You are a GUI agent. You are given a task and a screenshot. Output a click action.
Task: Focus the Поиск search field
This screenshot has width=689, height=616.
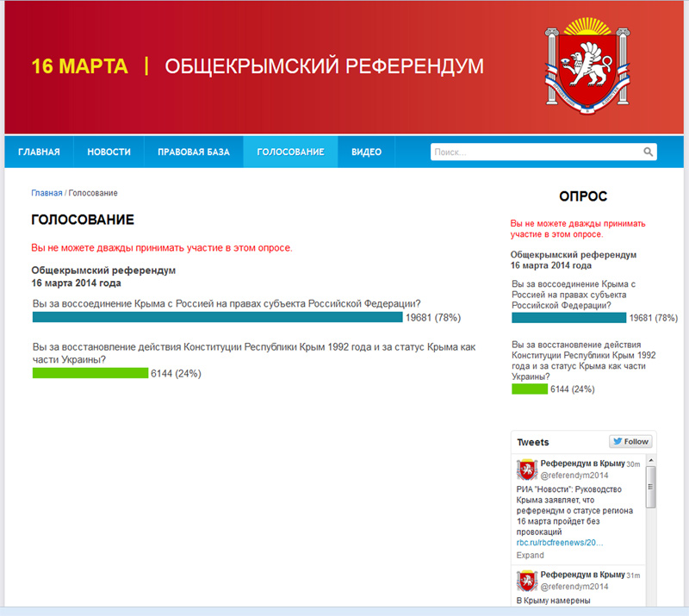tap(534, 152)
